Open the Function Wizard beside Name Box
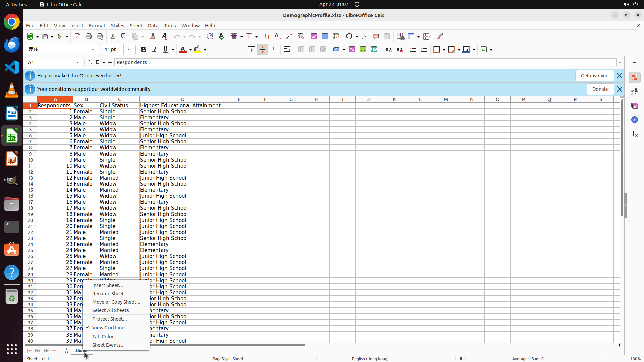Screen dimensions: 644x362 (90, 62)
